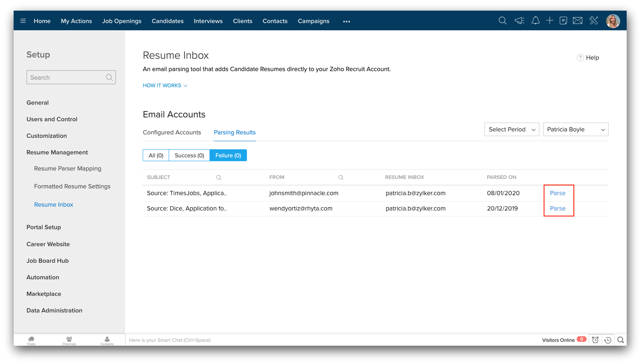Open Automation section
The image size is (642, 364).
click(43, 277)
